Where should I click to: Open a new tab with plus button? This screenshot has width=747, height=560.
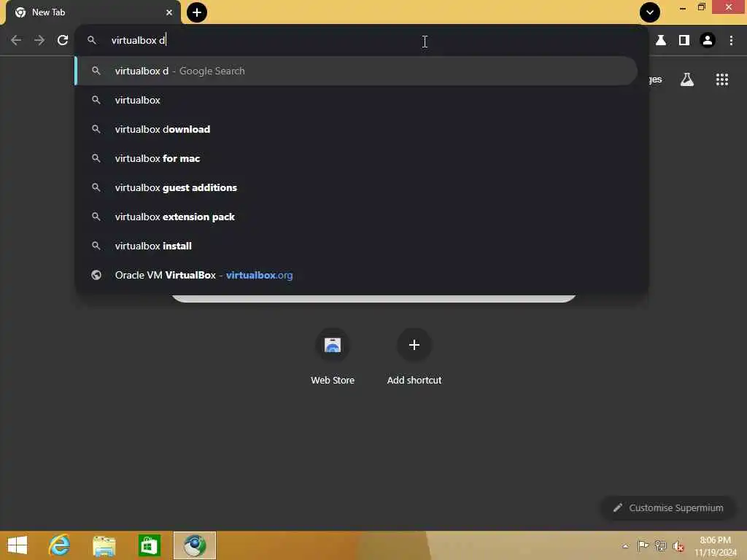(x=197, y=12)
